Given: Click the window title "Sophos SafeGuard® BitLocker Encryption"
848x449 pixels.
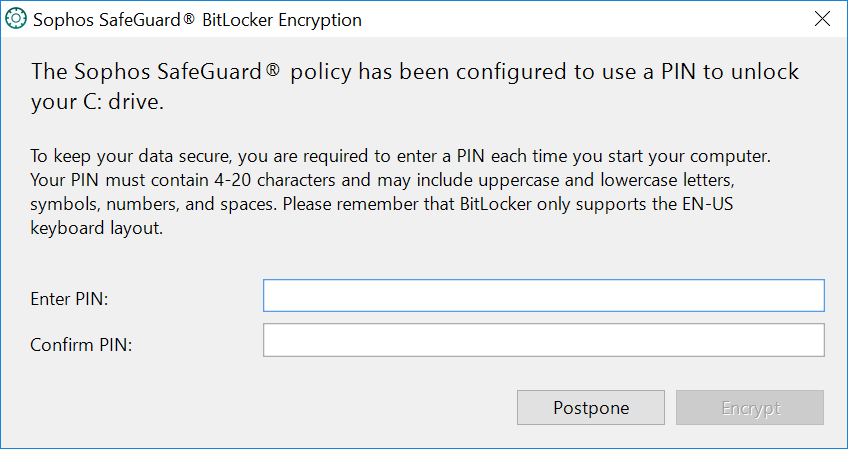Looking at the screenshot, I should [197, 20].
